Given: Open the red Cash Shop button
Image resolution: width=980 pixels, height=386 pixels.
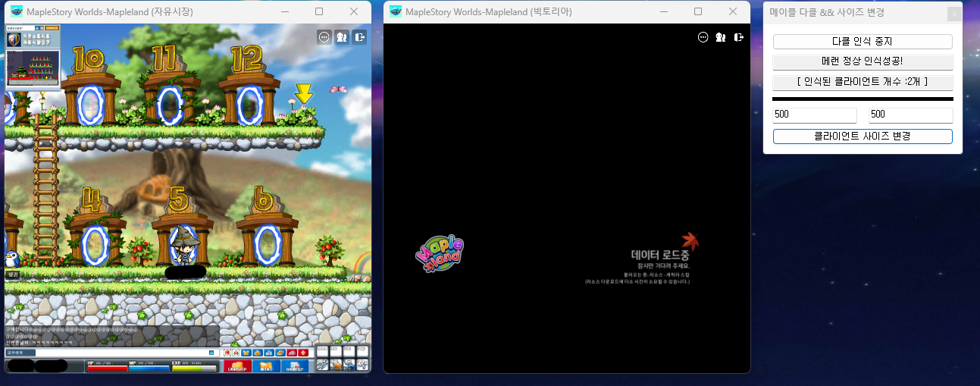Looking at the screenshot, I should 237,366.
